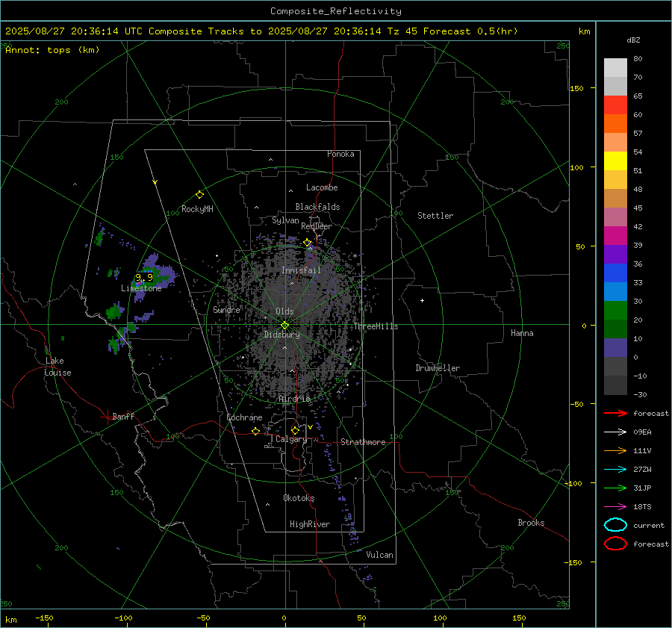Click the green 31JP arrow legend icon
The image size is (672, 628).
(x=615, y=488)
